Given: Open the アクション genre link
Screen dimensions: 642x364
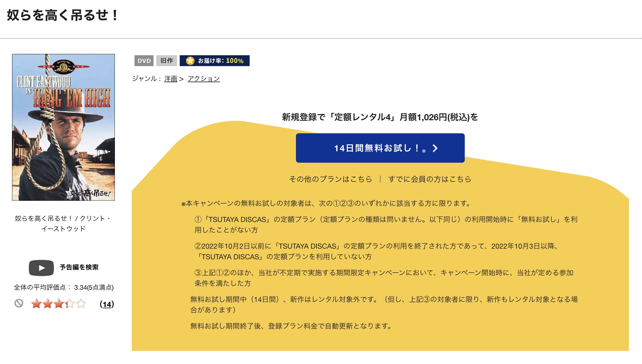Looking at the screenshot, I should coord(204,79).
